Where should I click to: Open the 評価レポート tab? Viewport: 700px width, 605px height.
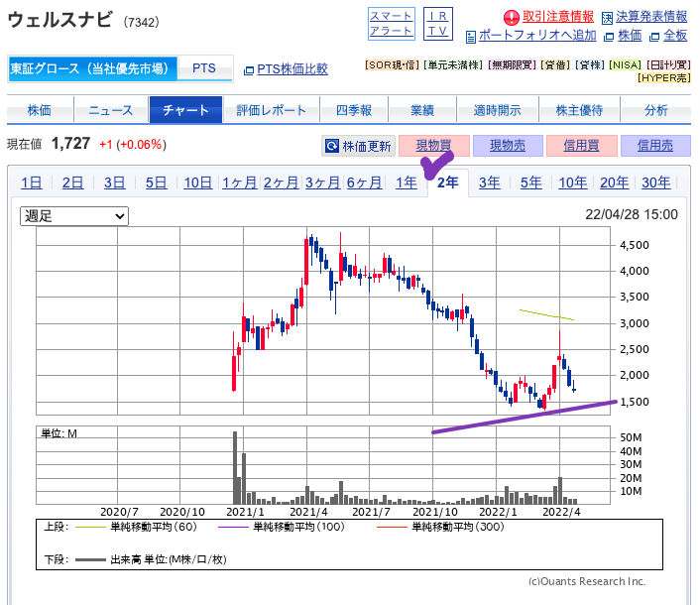coord(271,110)
